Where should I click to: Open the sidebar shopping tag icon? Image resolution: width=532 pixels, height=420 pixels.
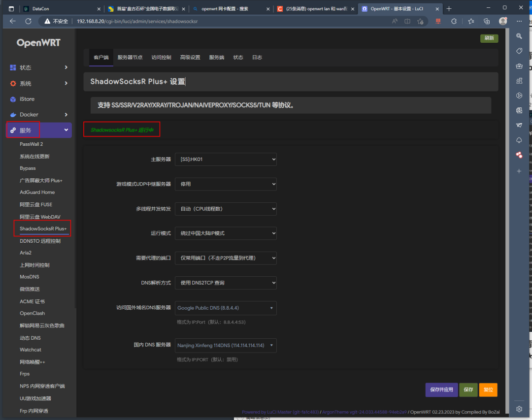coord(519,51)
